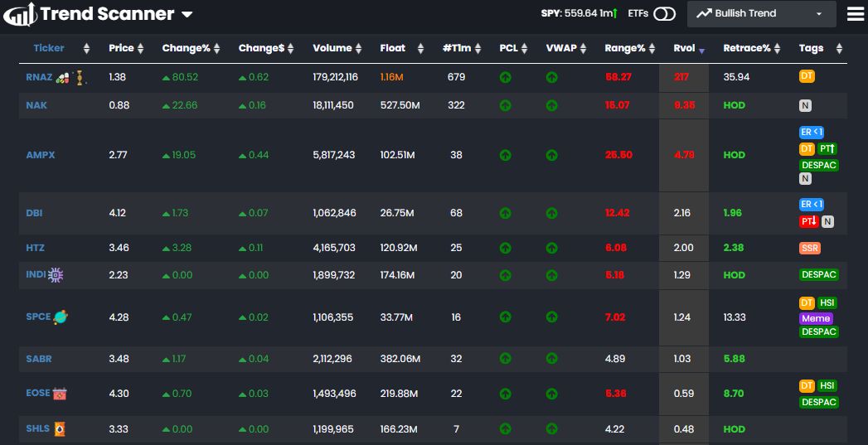Click the PT up tag on AMPX row

pyautogui.click(x=827, y=149)
